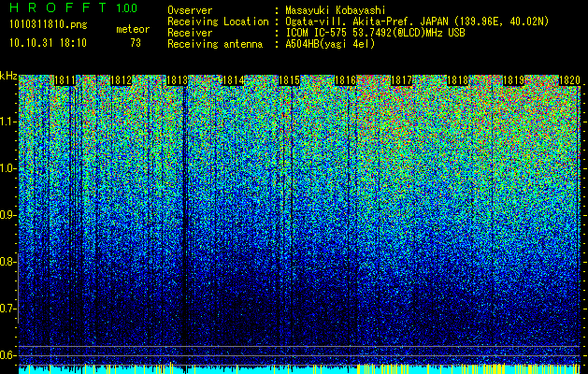Viewport: 588px width, 374px height.
Task: Click the HROFFT title text
Action: (57, 7)
